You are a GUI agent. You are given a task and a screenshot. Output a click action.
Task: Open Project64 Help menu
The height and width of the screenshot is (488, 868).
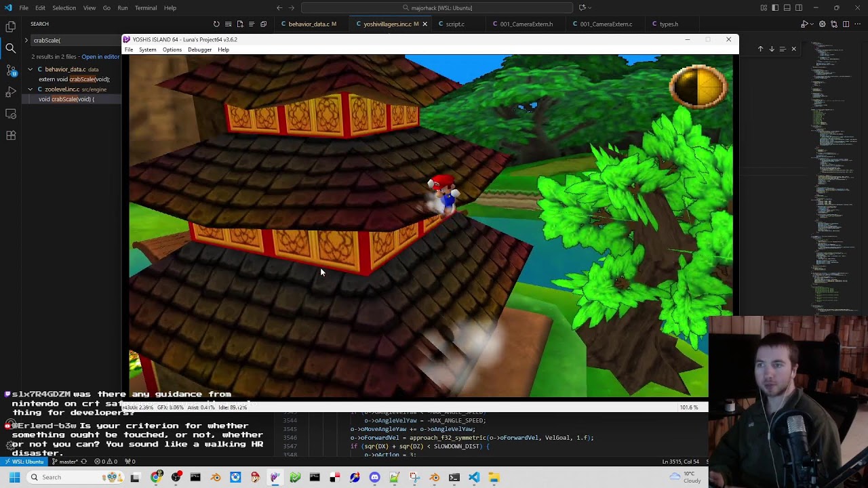click(x=223, y=49)
